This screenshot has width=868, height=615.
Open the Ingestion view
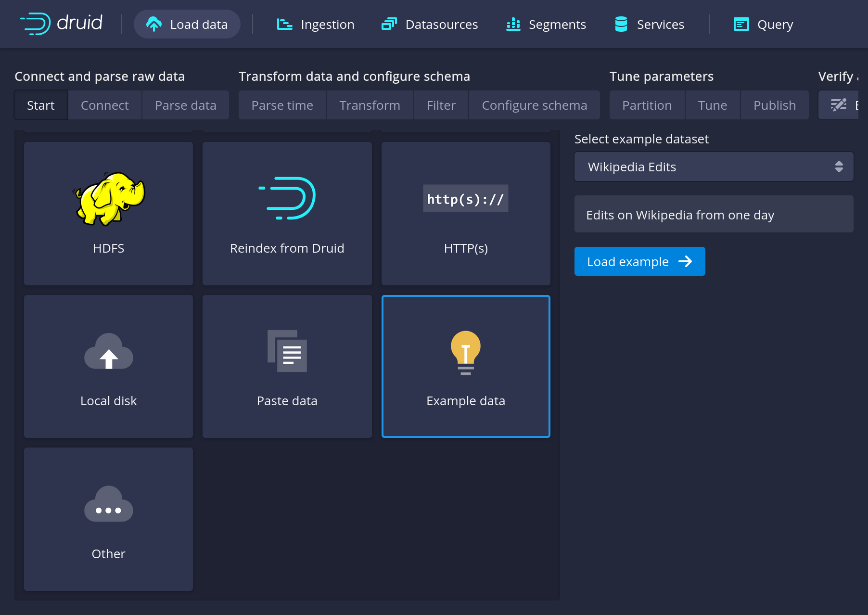click(x=316, y=25)
